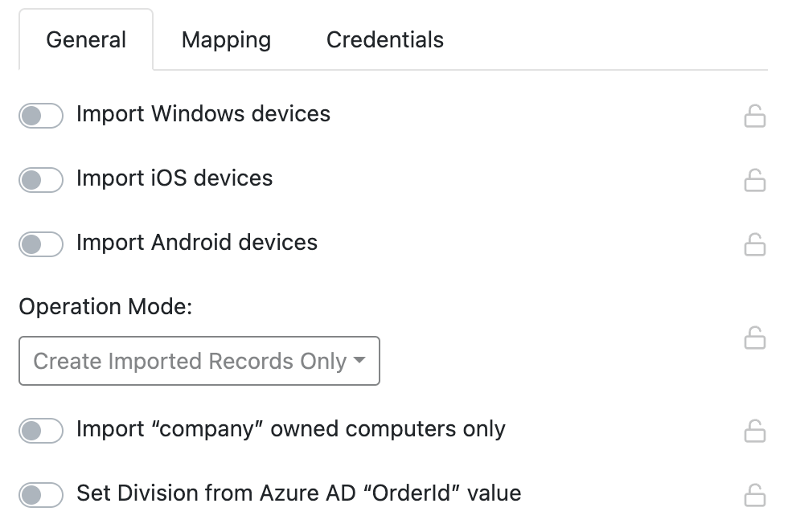Image resolution: width=788 pixels, height=532 pixels.
Task: Click the lock icon for Set Division setting
Action: pos(756,494)
